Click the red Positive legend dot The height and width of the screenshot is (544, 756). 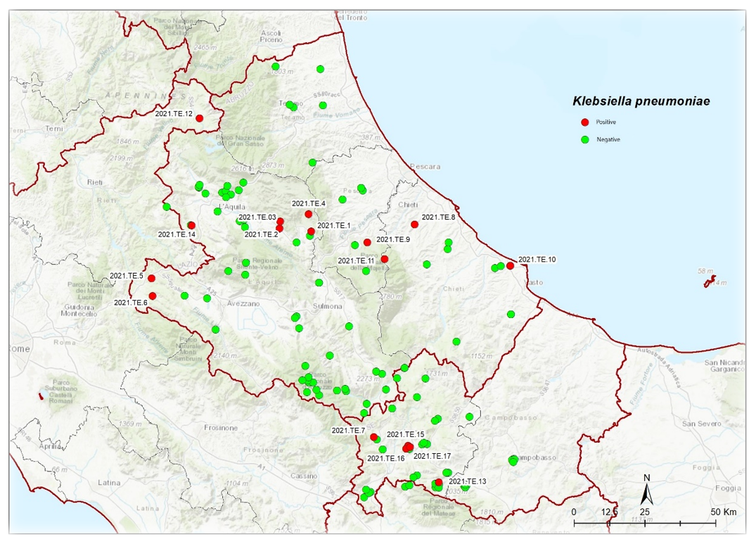(x=584, y=122)
